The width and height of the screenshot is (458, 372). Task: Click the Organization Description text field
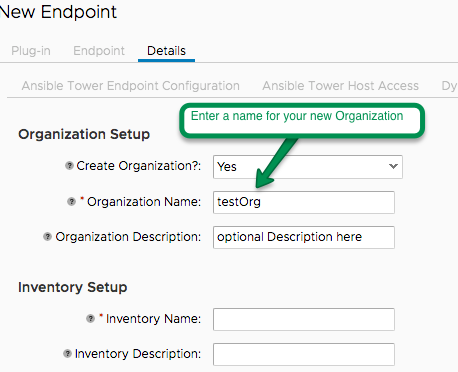pyautogui.click(x=304, y=237)
